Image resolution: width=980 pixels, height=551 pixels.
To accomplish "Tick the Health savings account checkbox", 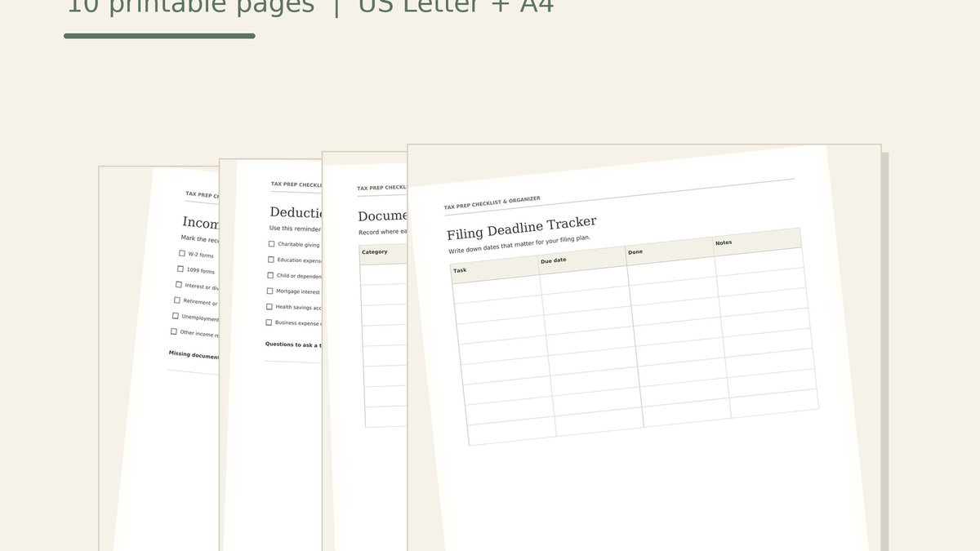I will click(269, 306).
